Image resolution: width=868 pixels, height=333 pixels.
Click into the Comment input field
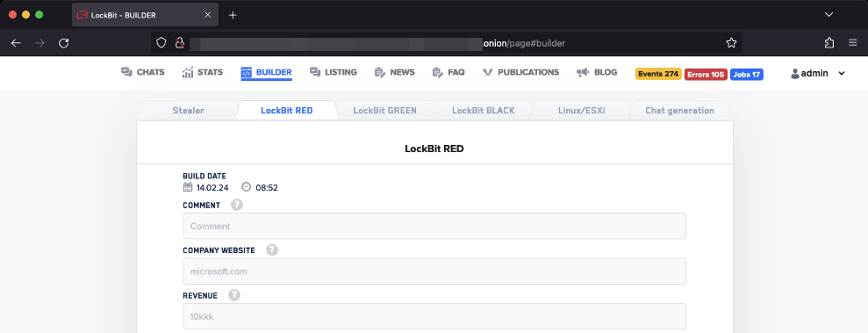pos(434,226)
